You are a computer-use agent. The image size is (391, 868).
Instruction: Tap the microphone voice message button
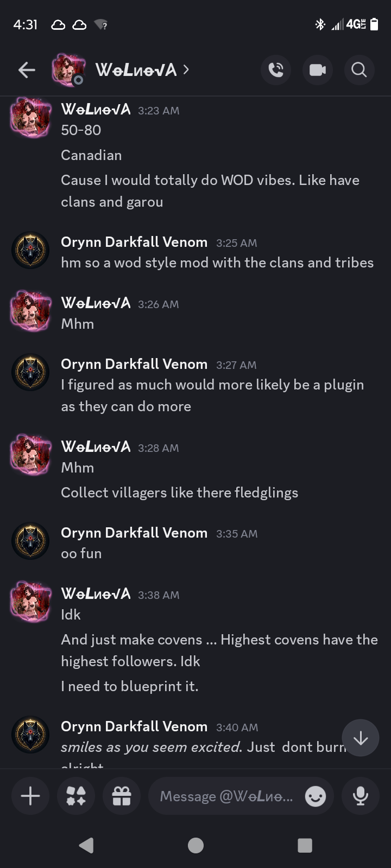(x=360, y=796)
